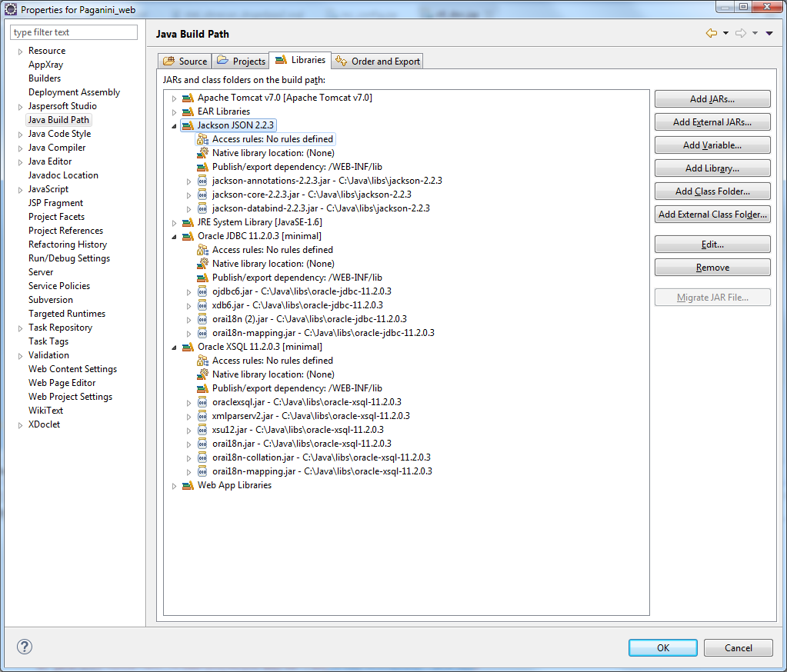The height and width of the screenshot is (672, 787).
Task: Click the Add External JARs... button
Action: click(712, 121)
